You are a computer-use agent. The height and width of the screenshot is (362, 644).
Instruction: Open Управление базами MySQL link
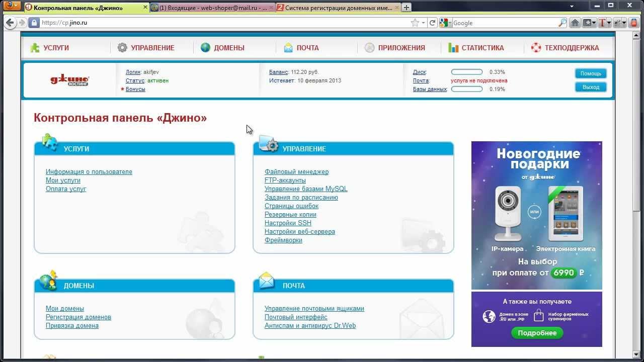[x=306, y=189]
